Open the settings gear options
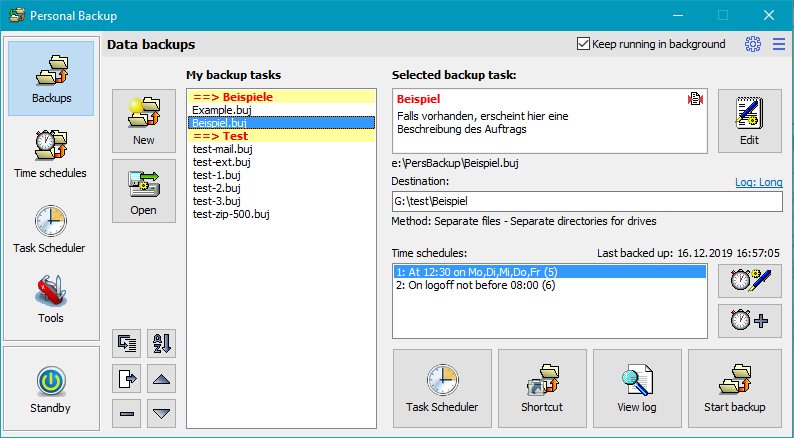794x438 pixels. (x=753, y=44)
